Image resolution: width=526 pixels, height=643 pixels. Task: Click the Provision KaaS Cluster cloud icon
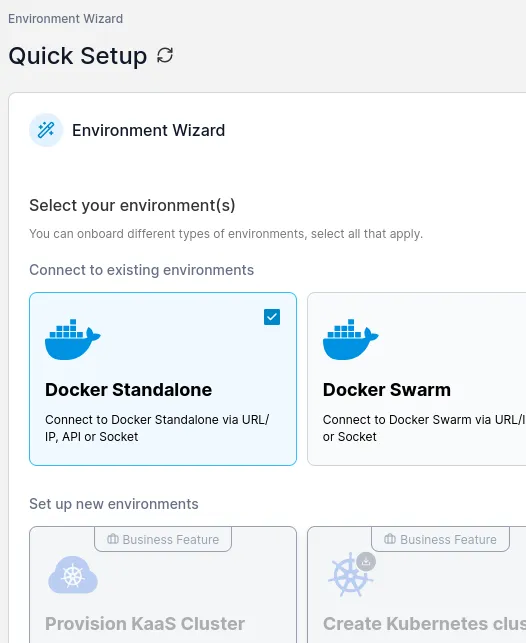[73, 575]
